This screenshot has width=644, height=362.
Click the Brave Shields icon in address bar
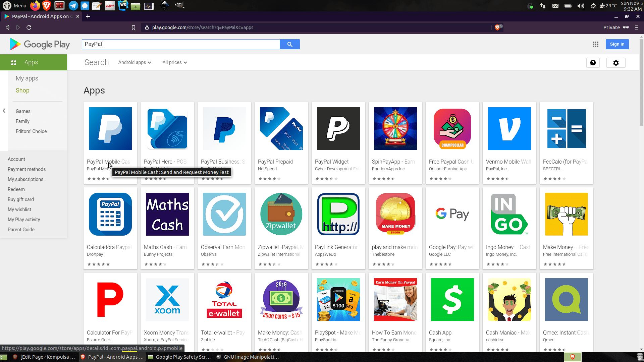pyautogui.click(x=497, y=27)
